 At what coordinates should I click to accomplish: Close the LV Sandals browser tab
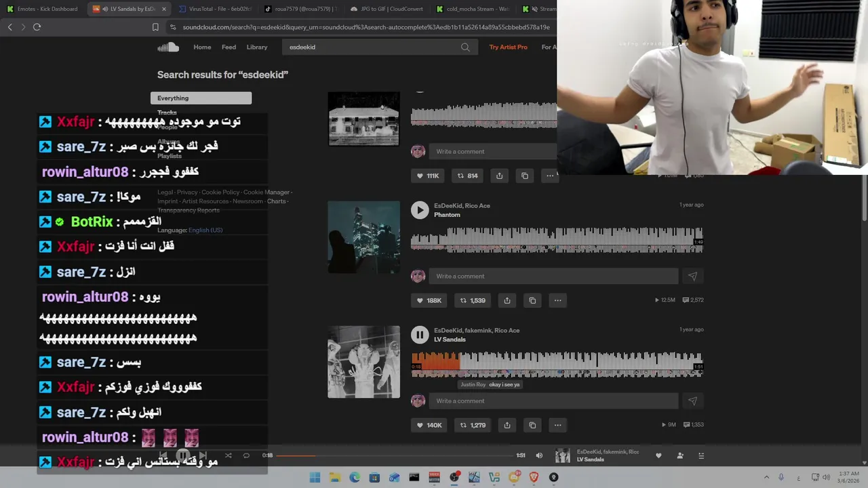coord(163,9)
